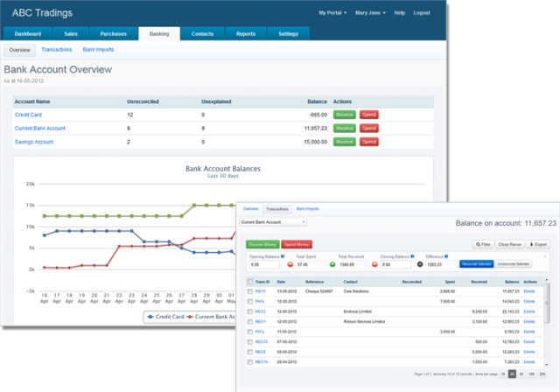Screen dimensions: 560x392
Task: Open transaction REC2 link
Action: pyautogui.click(x=261, y=311)
